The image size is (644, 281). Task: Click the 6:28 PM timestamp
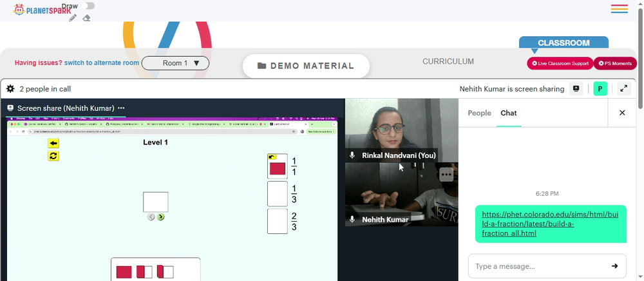coord(547,193)
